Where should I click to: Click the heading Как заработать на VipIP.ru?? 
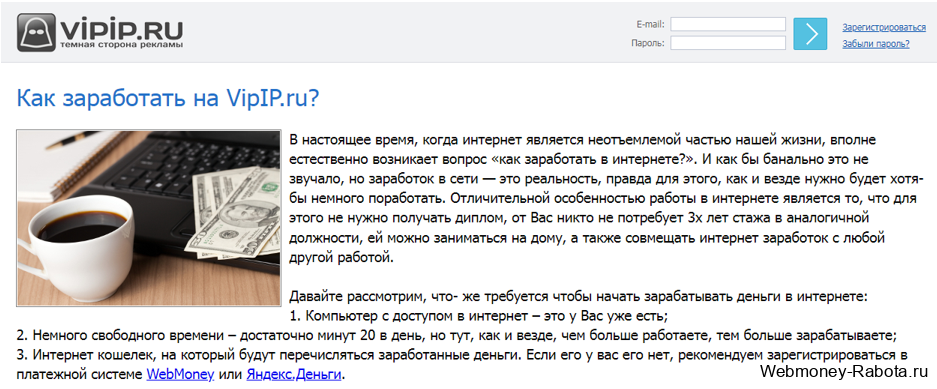168,98
